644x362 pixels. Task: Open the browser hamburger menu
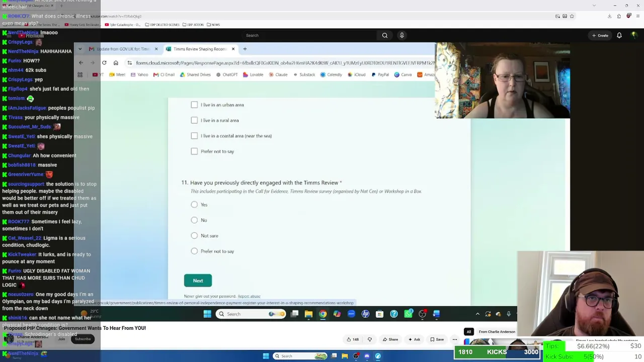[637, 16]
